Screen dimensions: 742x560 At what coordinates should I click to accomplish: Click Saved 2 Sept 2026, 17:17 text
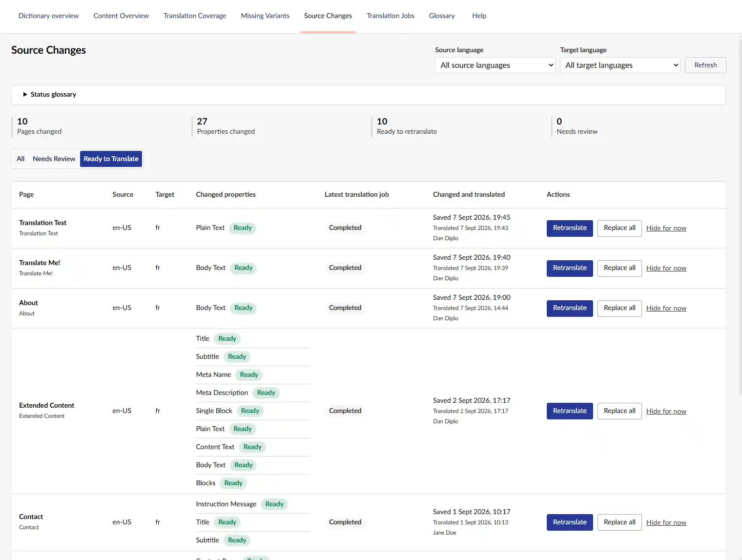pos(472,400)
